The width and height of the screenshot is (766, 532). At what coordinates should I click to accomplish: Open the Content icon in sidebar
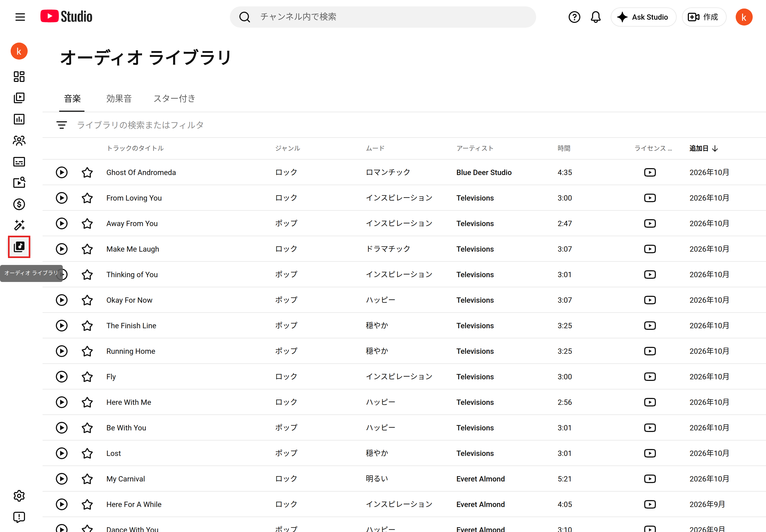point(19,98)
